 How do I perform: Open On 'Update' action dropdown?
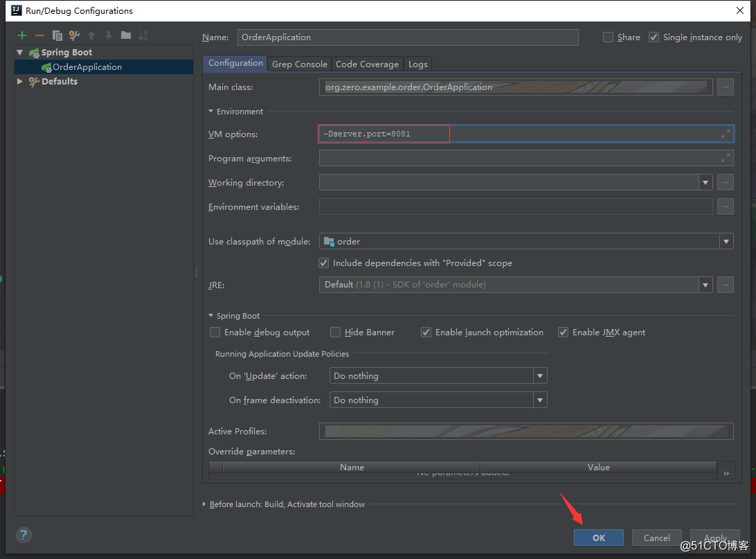(540, 375)
